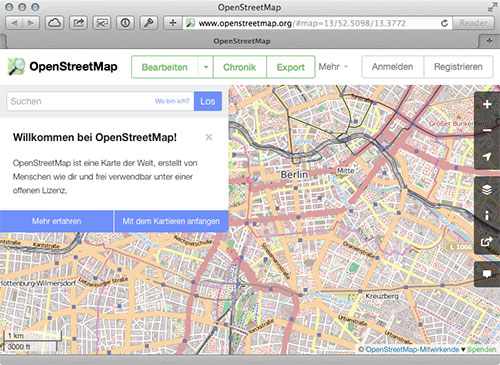Open a new tab with tab bar plus

click(x=489, y=41)
